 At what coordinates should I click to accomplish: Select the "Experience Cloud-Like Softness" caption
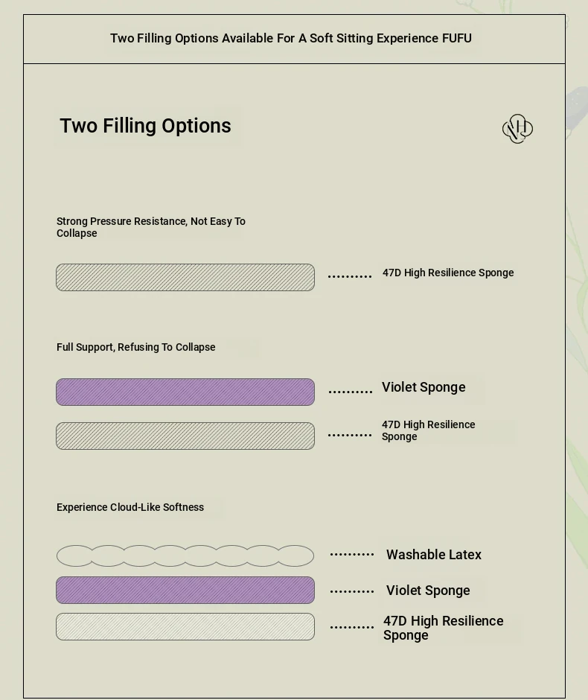(x=130, y=507)
